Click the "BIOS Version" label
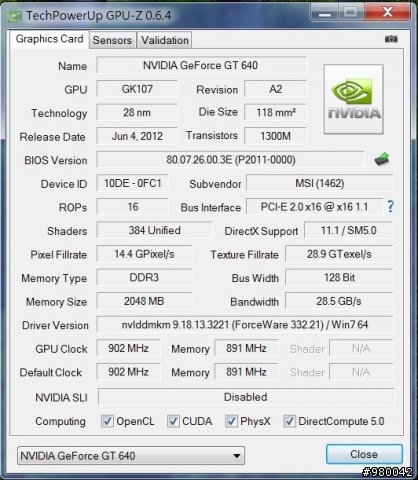 (56, 160)
